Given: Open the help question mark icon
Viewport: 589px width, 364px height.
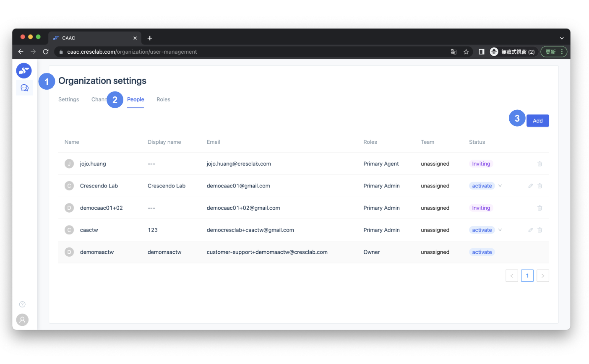Looking at the screenshot, I should [x=23, y=304].
